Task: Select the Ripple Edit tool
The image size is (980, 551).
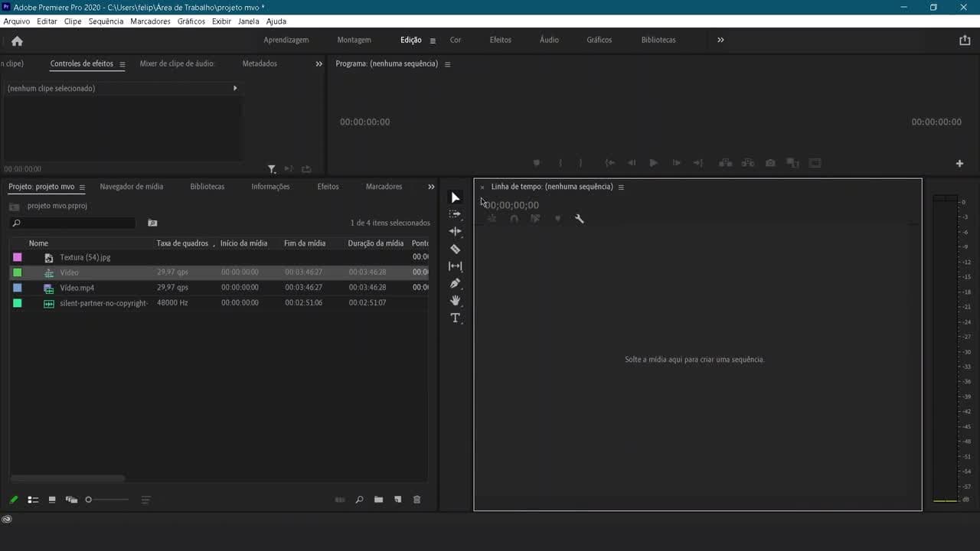Action: 456,231
